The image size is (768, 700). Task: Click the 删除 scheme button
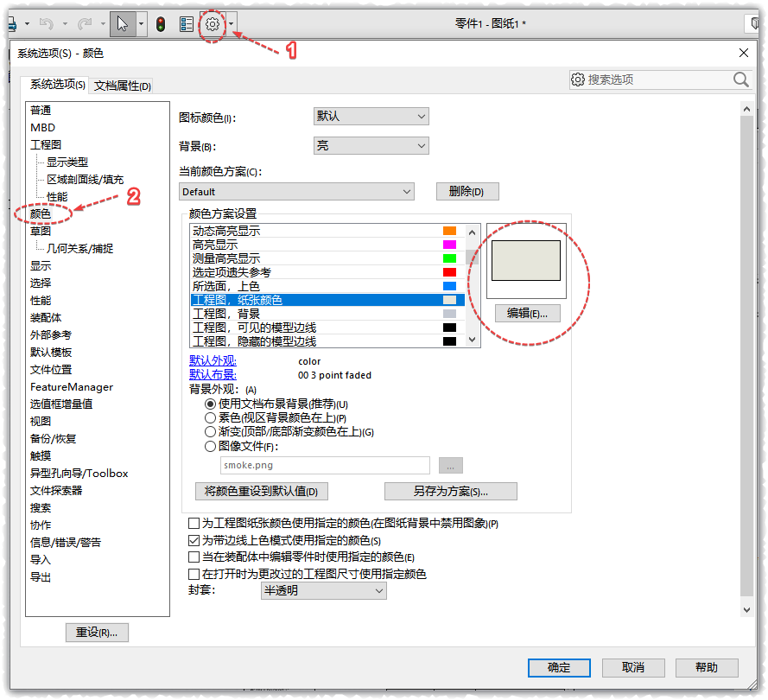(x=467, y=192)
